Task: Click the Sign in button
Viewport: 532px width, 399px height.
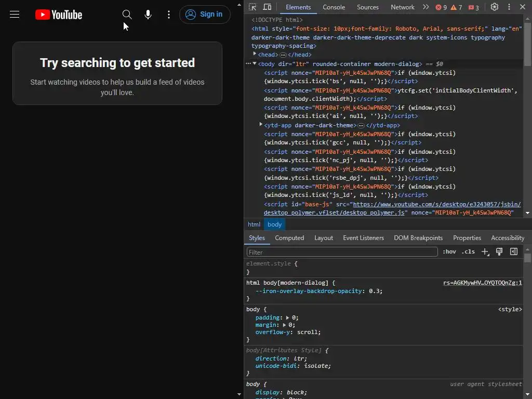Action: click(205, 15)
